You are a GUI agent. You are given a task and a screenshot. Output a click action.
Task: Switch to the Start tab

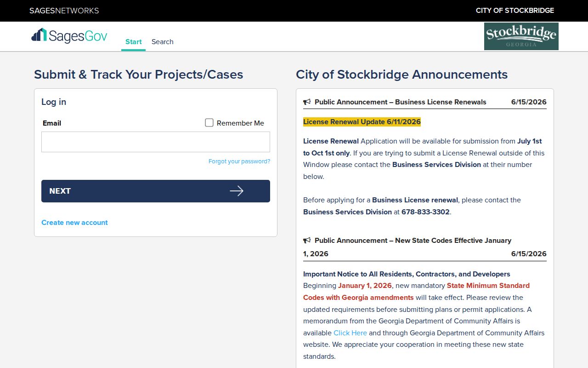134,42
